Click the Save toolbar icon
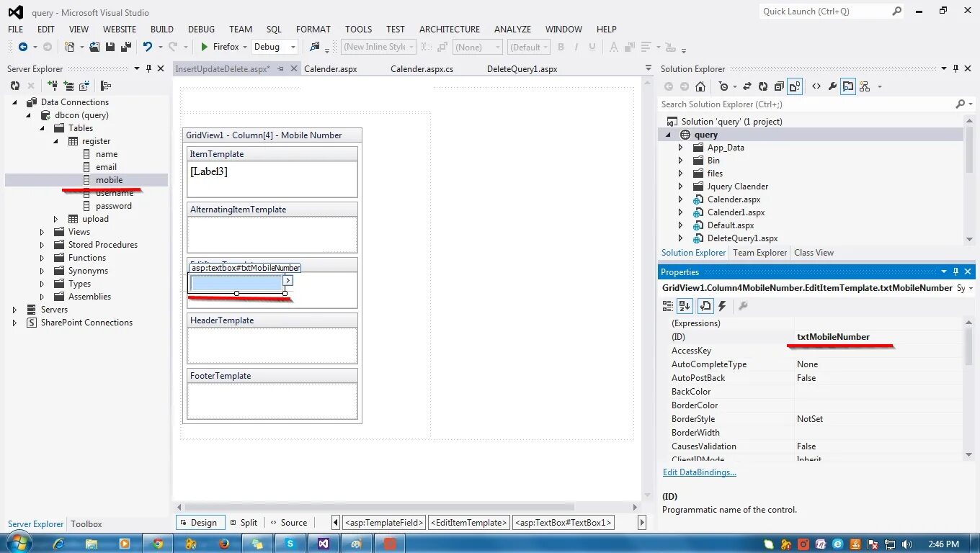Image resolution: width=980 pixels, height=553 pixels. pyautogui.click(x=110, y=47)
